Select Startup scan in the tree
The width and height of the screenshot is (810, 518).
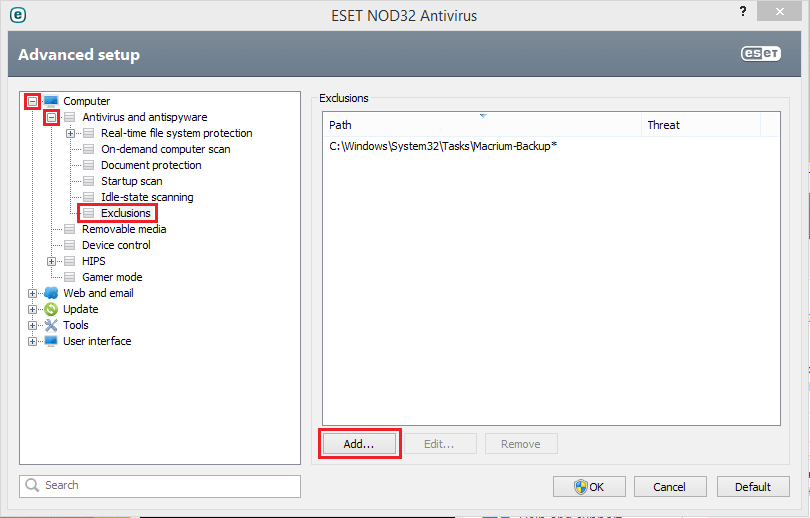click(132, 181)
